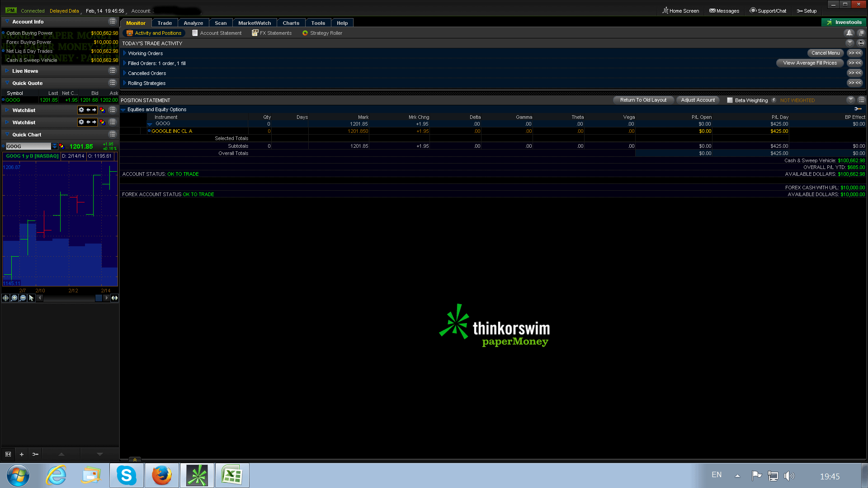Click the Adjust Account button
This screenshot has width=868, height=488.
coord(698,100)
